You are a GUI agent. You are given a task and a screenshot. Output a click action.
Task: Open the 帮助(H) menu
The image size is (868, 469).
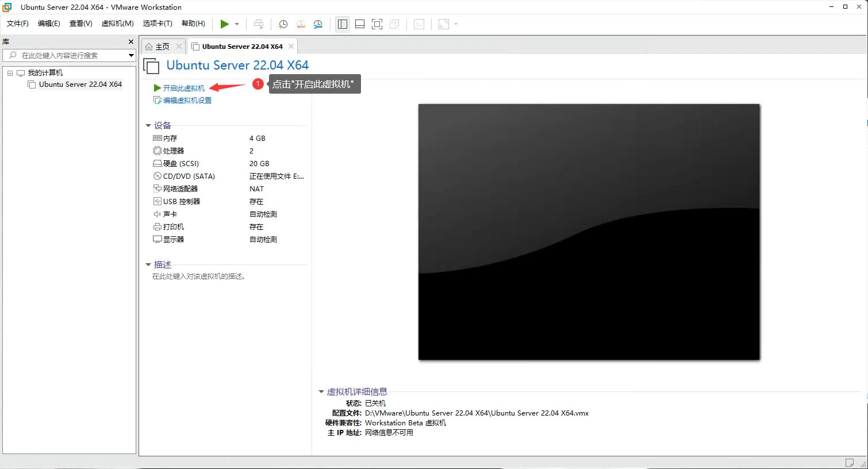pyautogui.click(x=193, y=24)
